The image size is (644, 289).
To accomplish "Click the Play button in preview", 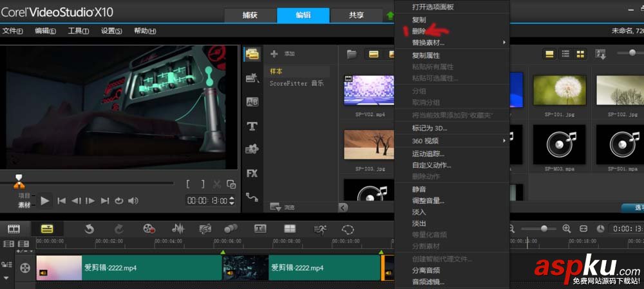I will coord(45,201).
